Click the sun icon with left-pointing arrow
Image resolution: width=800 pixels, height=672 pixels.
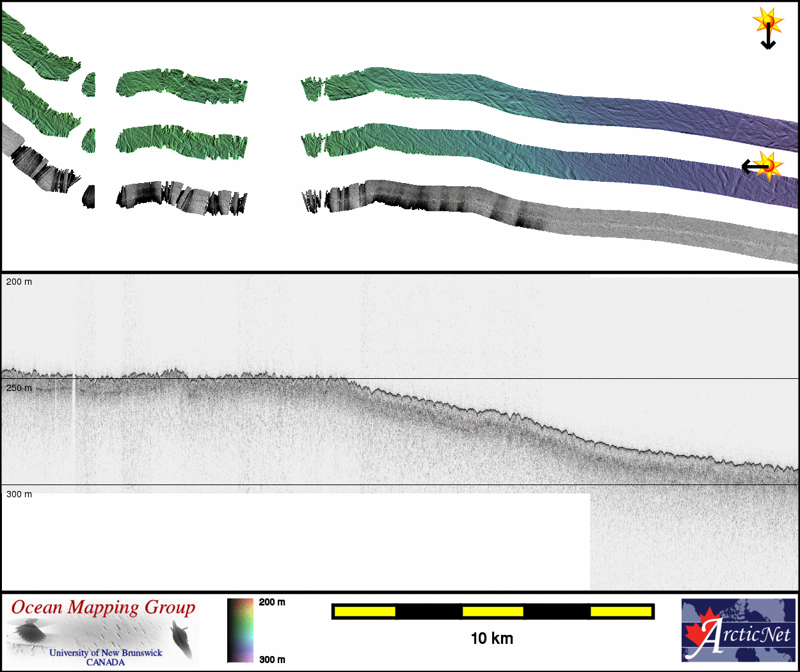(x=762, y=166)
